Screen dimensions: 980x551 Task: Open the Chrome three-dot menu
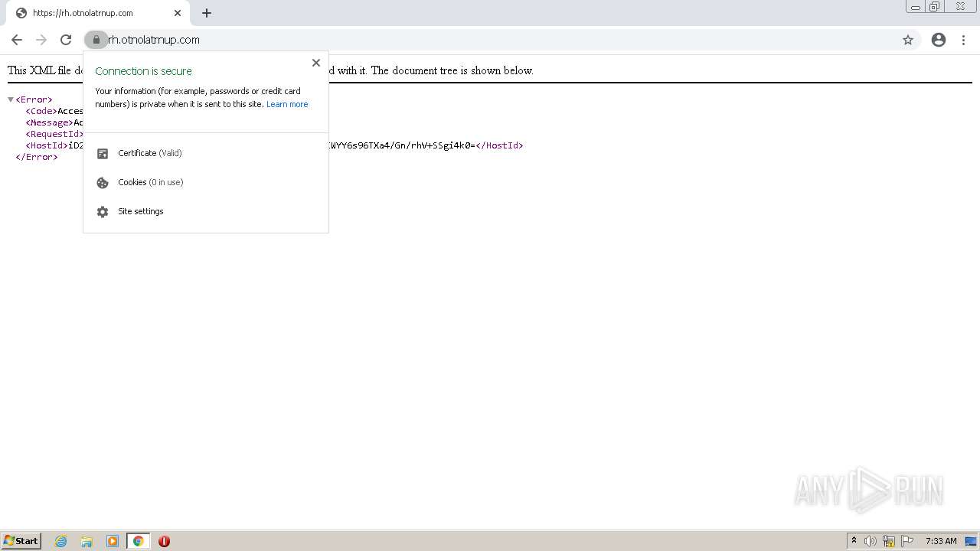click(x=964, y=40)
